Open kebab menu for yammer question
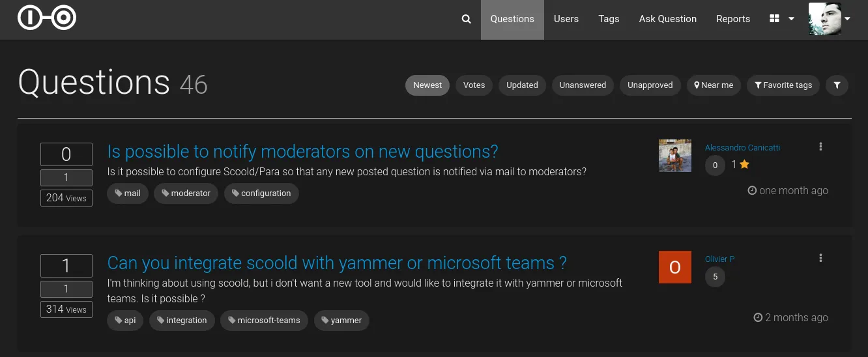 [820, 259]
